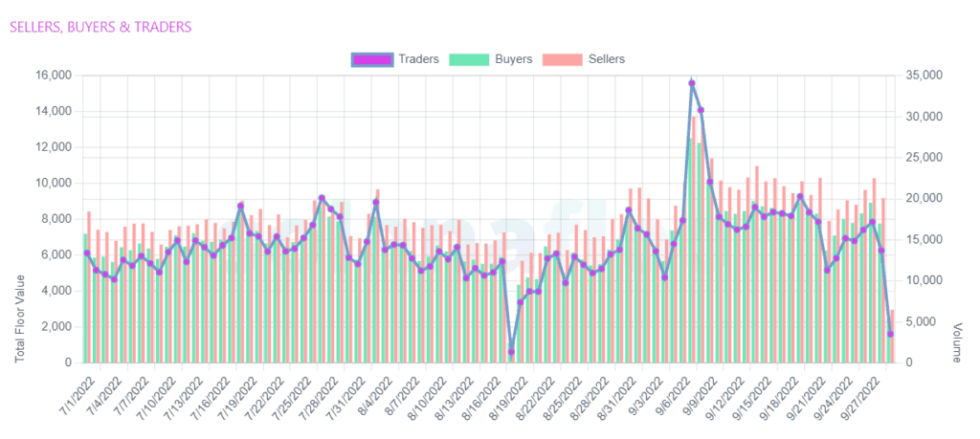This screenshot has width=980, height=439.
Task: Select the highest Traders peak data point
Action: 692,83
